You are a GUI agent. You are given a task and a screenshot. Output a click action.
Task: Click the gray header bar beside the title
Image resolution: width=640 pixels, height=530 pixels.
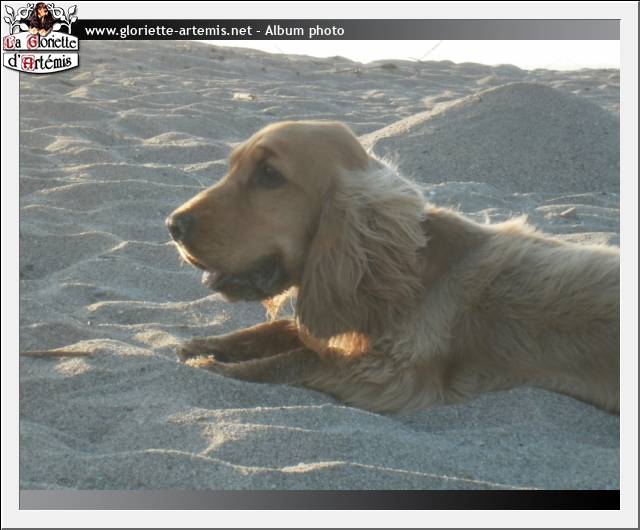(x=480, y=31)
